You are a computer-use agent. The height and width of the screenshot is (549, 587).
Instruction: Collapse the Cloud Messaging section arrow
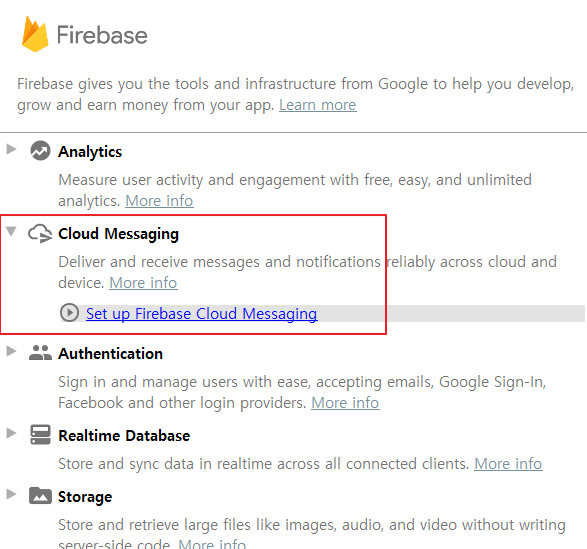coord(11,231)
